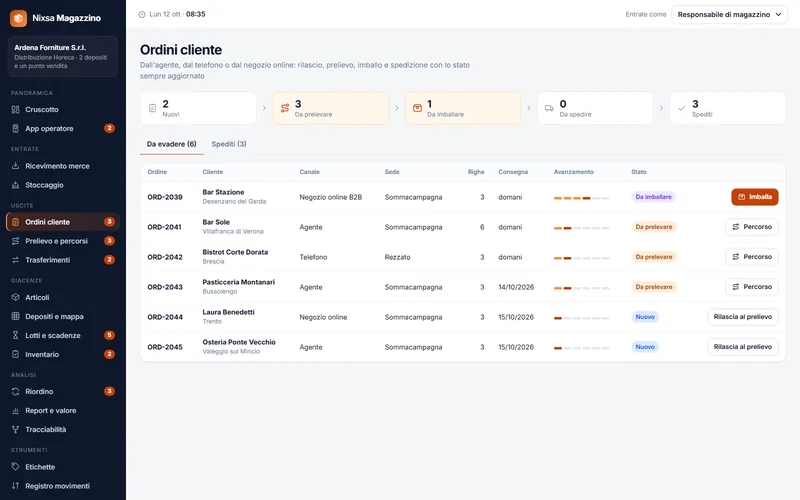The image size is (800, 500).
Task: Click progress bar of order ORD-2041
Action: 582,228
